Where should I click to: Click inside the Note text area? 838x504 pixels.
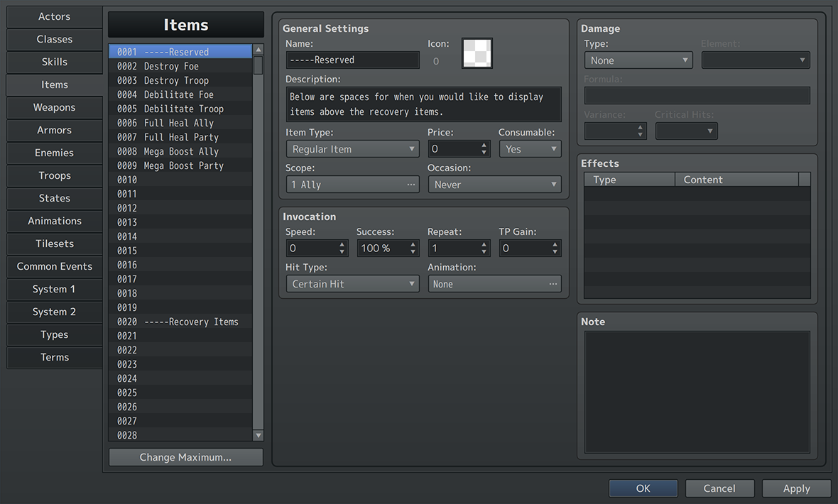click(x=697, y=392)
